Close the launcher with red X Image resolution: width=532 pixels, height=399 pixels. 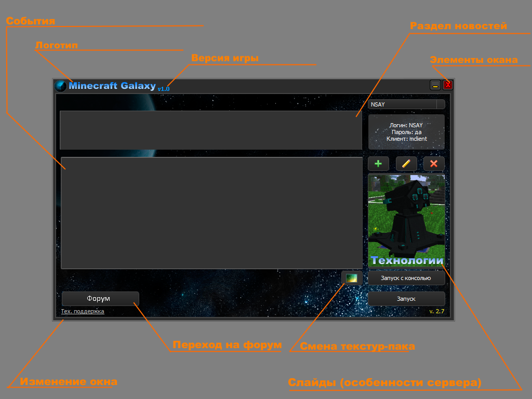pos(448,85)
